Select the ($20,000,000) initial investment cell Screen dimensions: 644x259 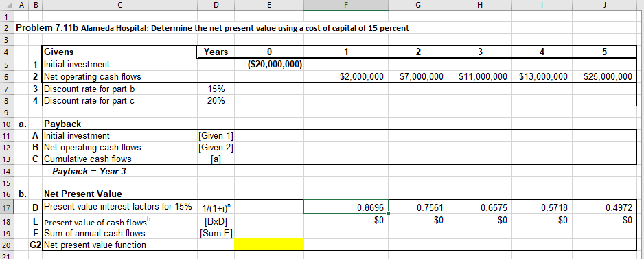[x=268, y=64]
